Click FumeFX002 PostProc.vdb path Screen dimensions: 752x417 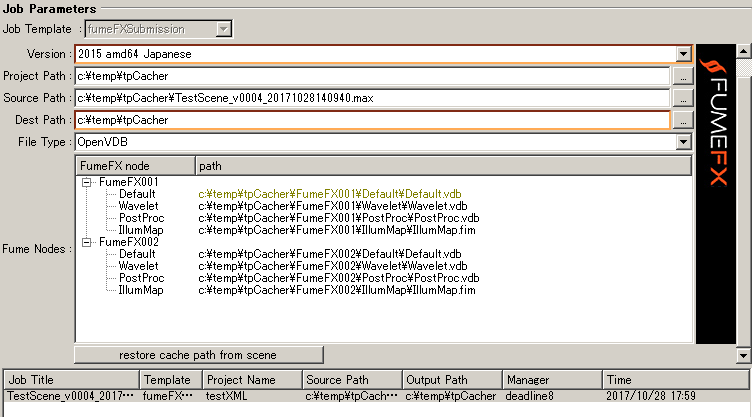(x=339, y=278)
